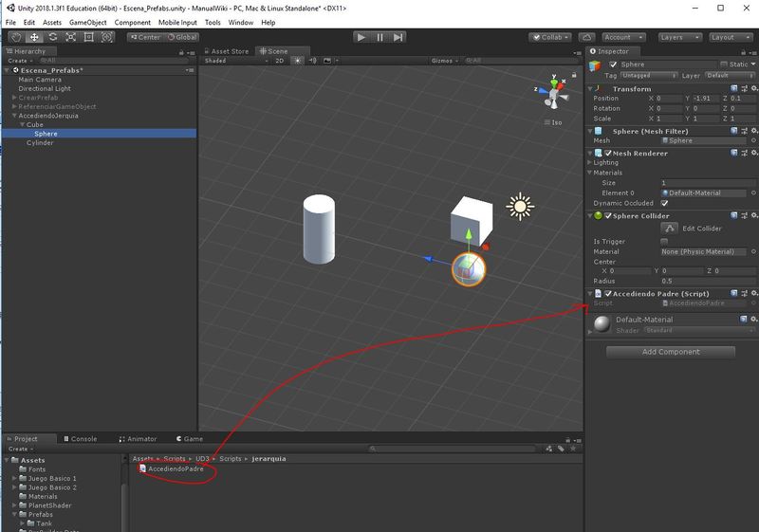The image size is (759, 532).
Task: Switch to the Game tab
Action: tap(189, 439)
